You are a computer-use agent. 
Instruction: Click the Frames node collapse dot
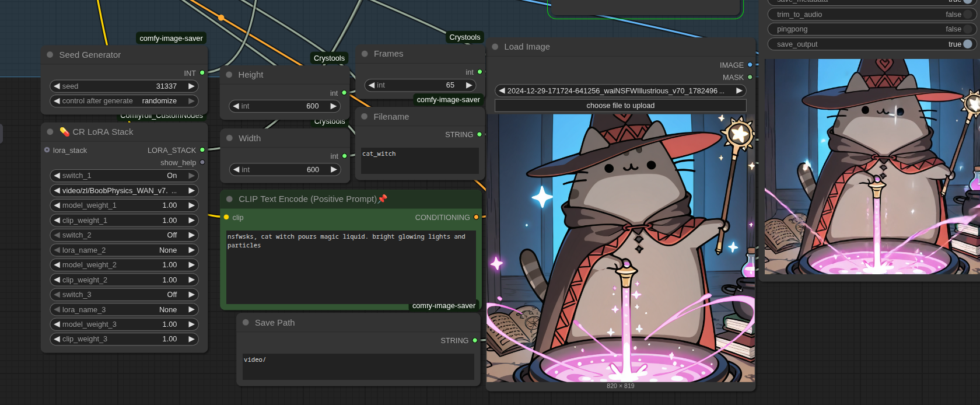[x=365, y=54]
